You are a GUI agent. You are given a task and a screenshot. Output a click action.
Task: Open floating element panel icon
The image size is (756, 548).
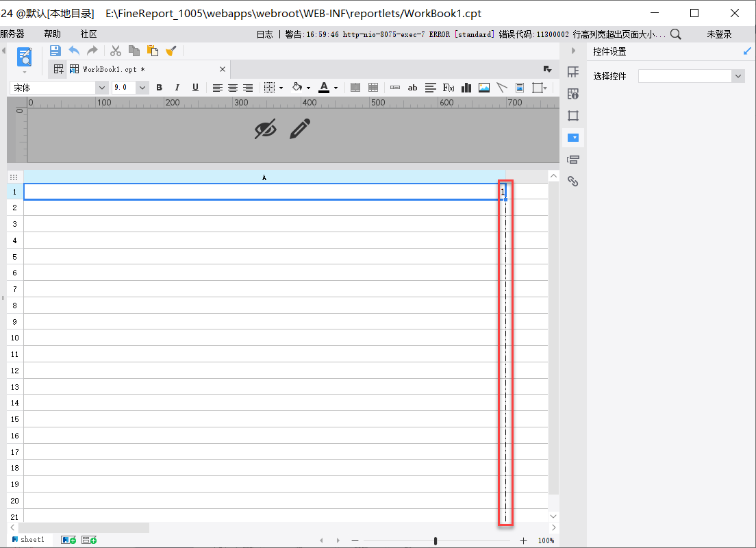point(572,116)
